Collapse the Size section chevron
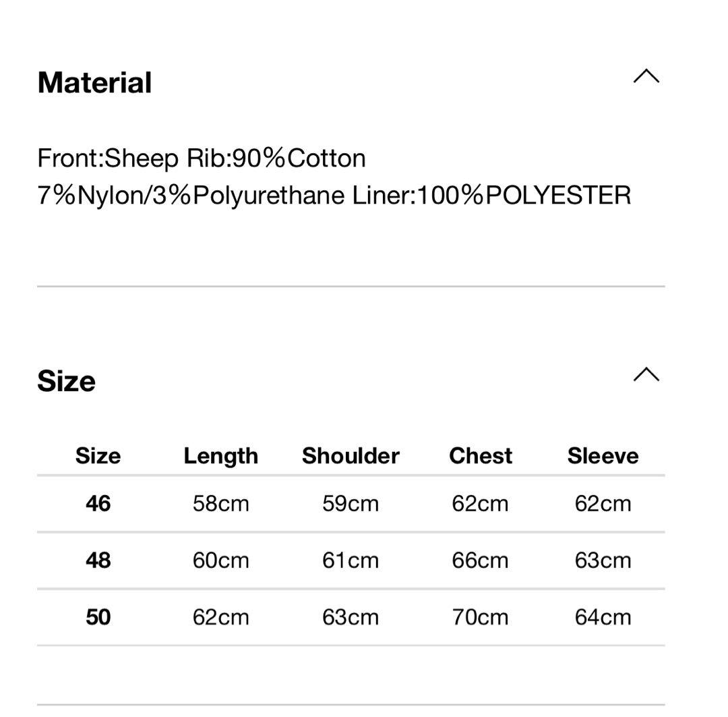The width and height of the screenshot is (728, 717). 646,375
